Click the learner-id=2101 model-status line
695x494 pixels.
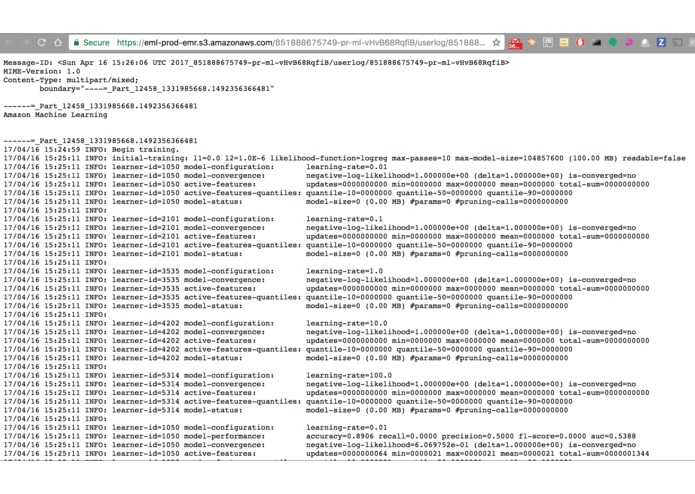click(x=286, y=254)
